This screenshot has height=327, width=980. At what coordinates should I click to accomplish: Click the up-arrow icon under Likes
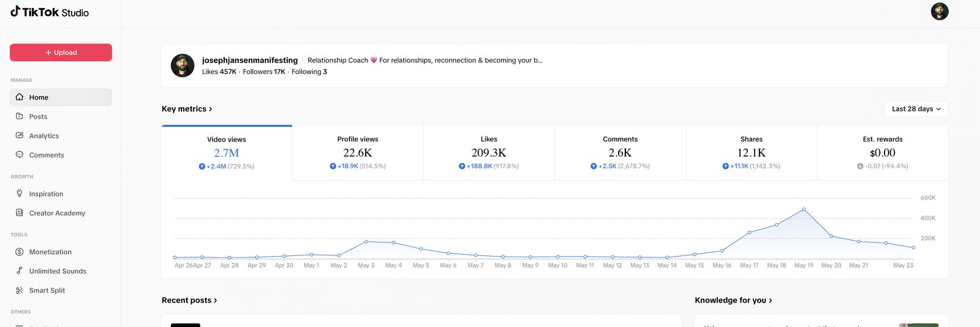tap(462, 167)
